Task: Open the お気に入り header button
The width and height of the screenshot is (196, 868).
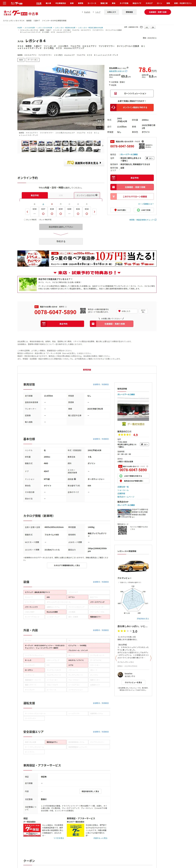Action: point(111,12)
